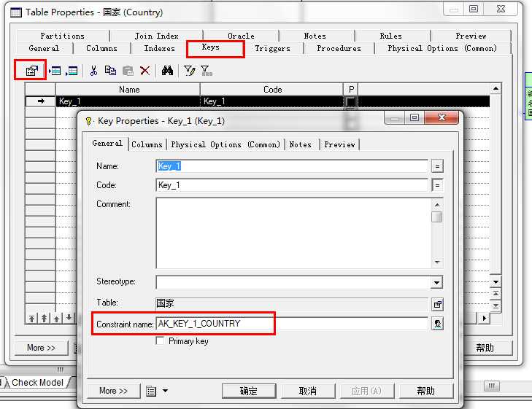The height and width of the screenshot is (409, 532).
Task: Open Notes tab in Key Properties
Action: point(300,144)
